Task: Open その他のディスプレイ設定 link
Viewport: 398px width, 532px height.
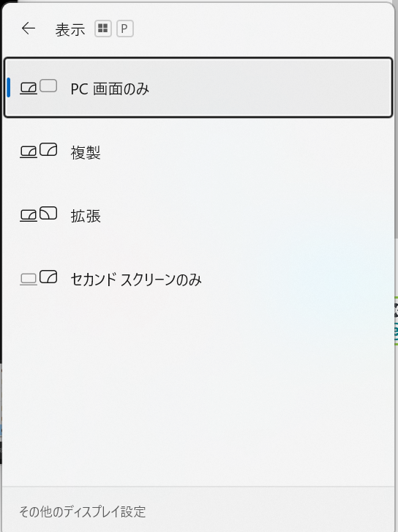Action: (x=83, y=512)
